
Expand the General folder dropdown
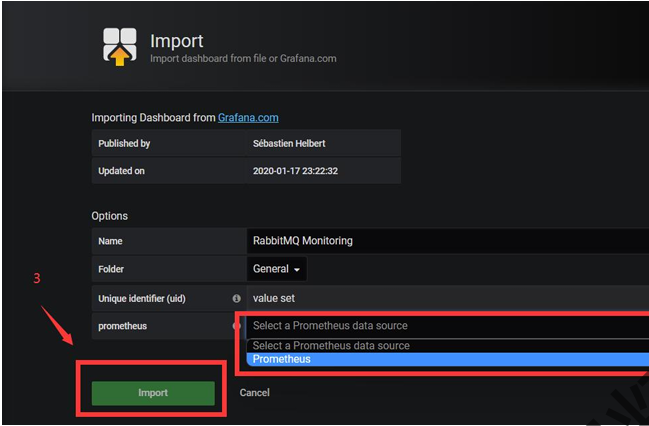[x=277, y=269]
